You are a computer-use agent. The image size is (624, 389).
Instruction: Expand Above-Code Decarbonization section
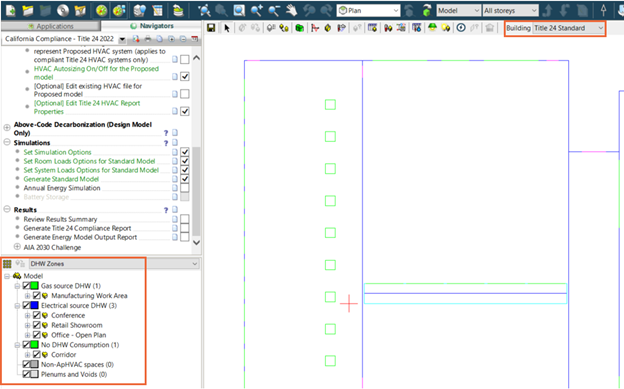pos(7,127)
